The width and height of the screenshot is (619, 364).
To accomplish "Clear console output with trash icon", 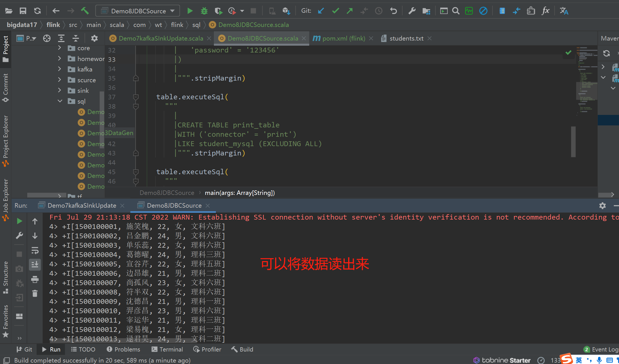I will click(35, 293).
